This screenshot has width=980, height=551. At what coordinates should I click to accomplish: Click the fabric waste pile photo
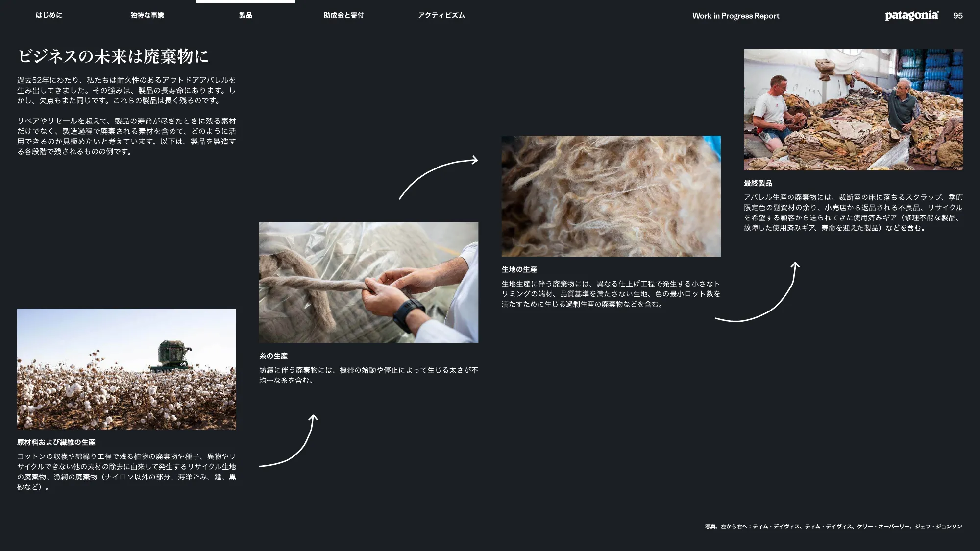[853, 110]
